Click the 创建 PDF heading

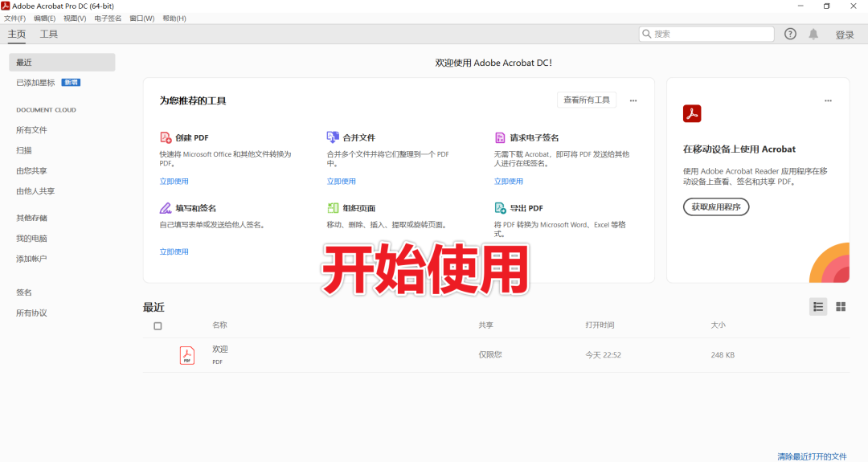tap(192, 137)
